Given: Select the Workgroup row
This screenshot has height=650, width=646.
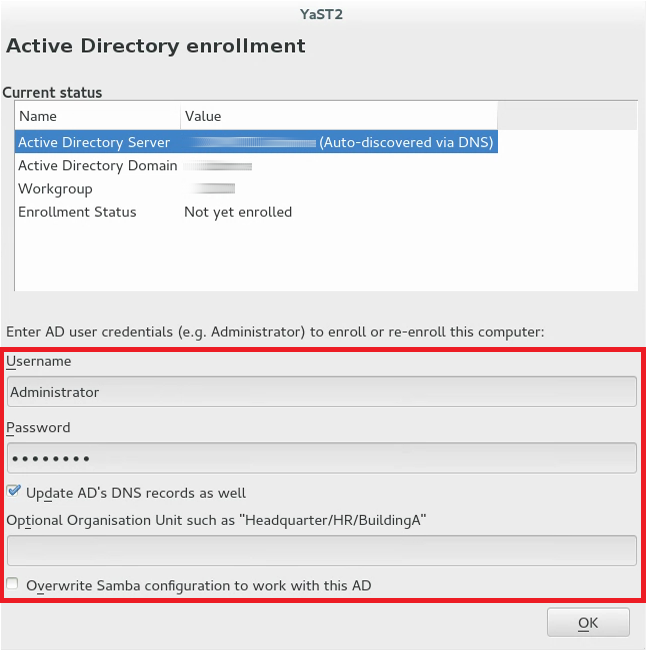Looking at the screenshot, I should pyautogui.click(x=55, y=189).
